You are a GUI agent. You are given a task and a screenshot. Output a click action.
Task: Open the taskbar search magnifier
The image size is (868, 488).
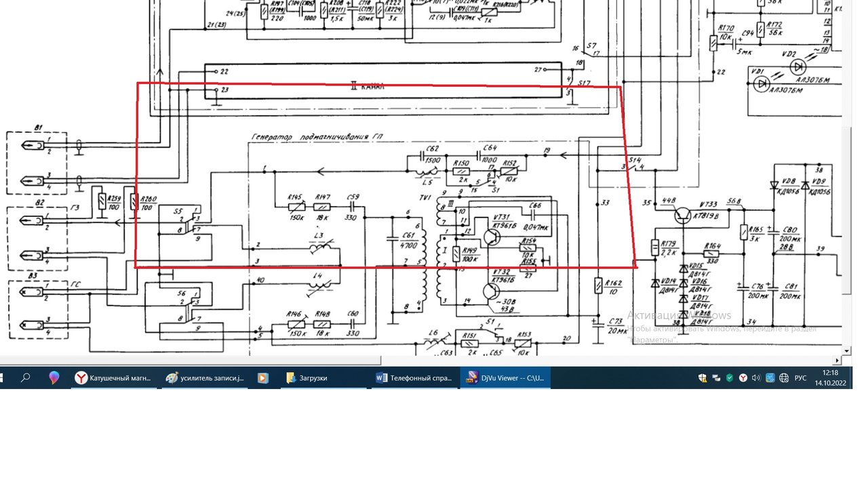(x=25, y=378)
